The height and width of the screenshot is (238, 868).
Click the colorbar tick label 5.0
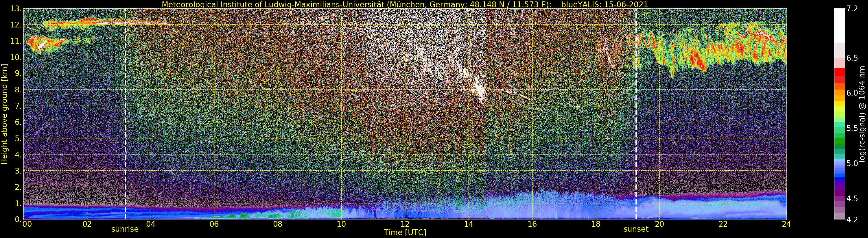pos(852,163)
